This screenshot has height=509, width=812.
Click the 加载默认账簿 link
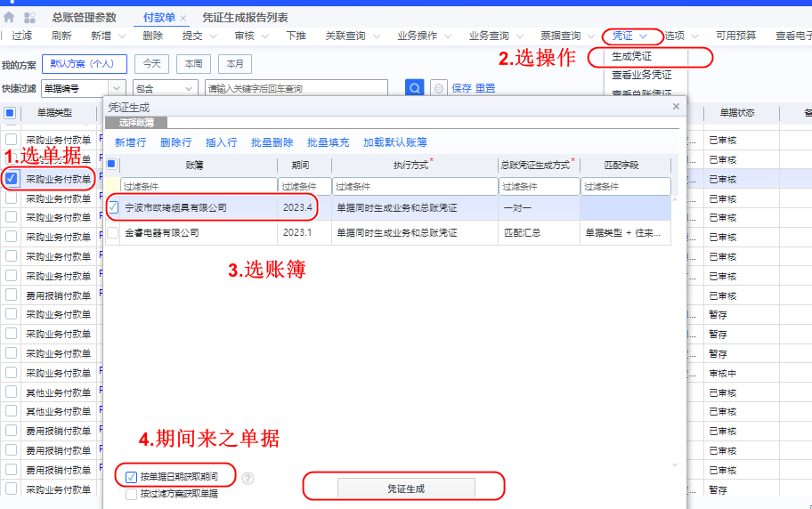pos(394,142)
